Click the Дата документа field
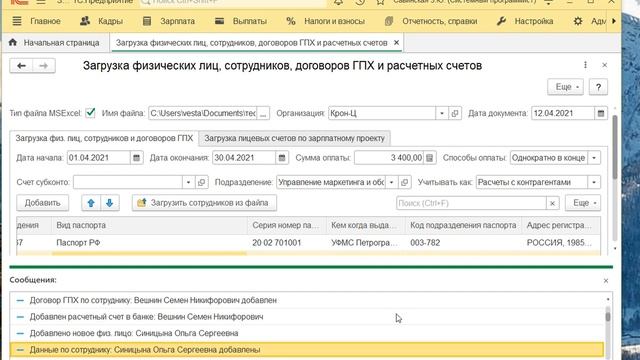 tap(562, 113)
